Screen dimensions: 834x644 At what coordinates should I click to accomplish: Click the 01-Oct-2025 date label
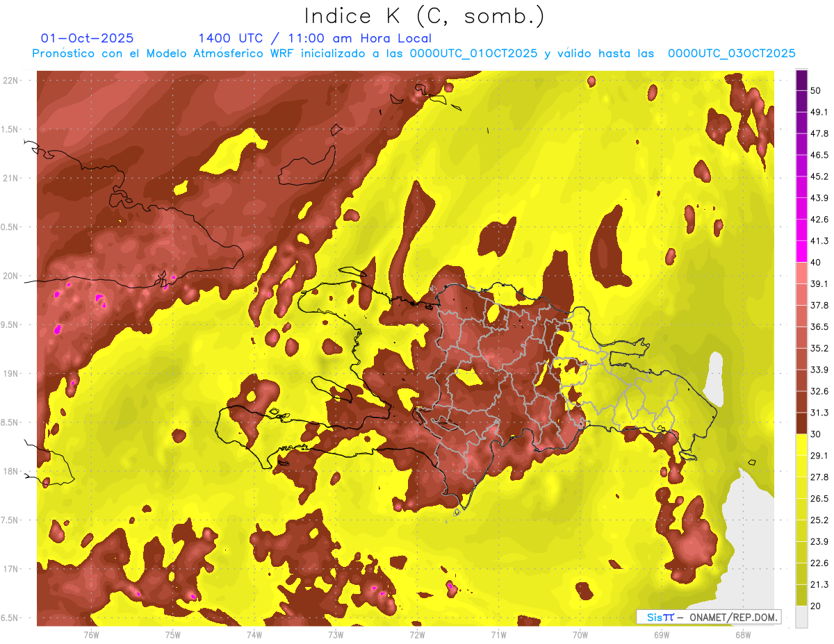click(x=87, y=38)
